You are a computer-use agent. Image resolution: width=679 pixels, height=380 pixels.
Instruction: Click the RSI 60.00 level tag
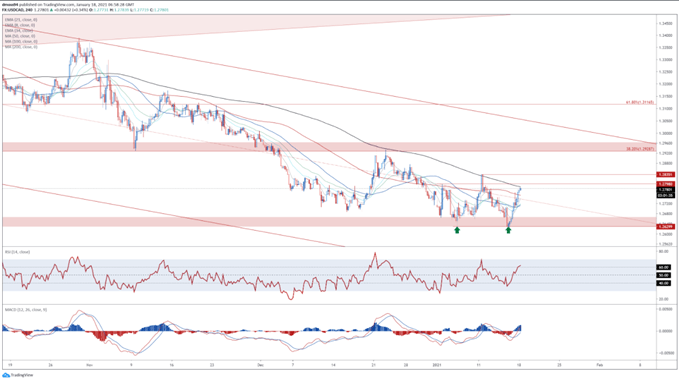[x=663, y=267]
